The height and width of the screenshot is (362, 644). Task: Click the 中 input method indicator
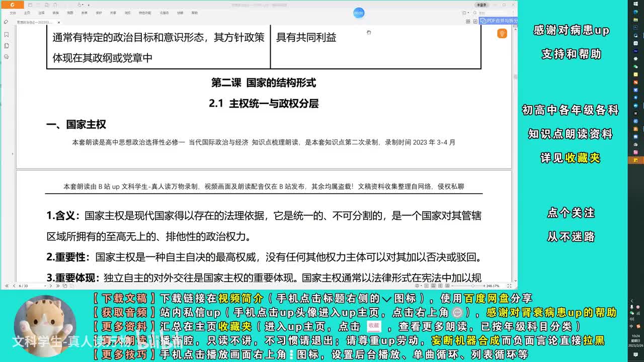coord(631,326)
